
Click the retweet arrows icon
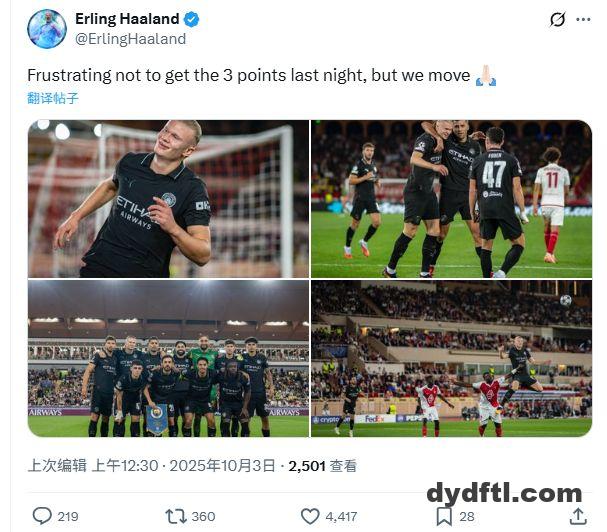click(176, 516)
